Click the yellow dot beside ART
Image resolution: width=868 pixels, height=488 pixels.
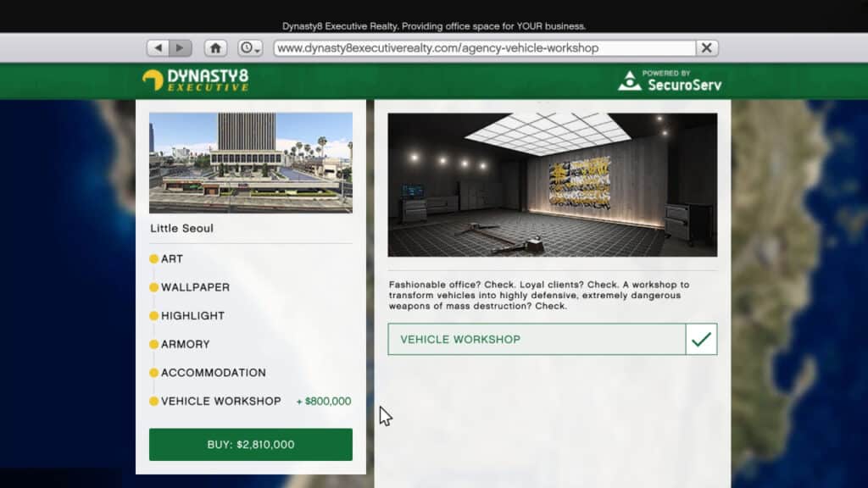click(154, 259)
